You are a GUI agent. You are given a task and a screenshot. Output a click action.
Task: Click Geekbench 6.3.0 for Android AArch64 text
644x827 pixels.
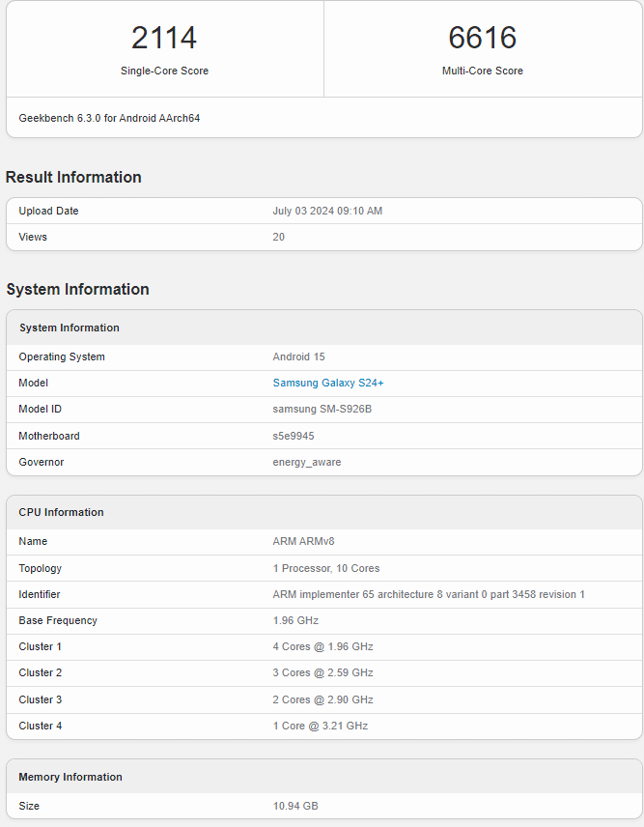click(109, 118)
